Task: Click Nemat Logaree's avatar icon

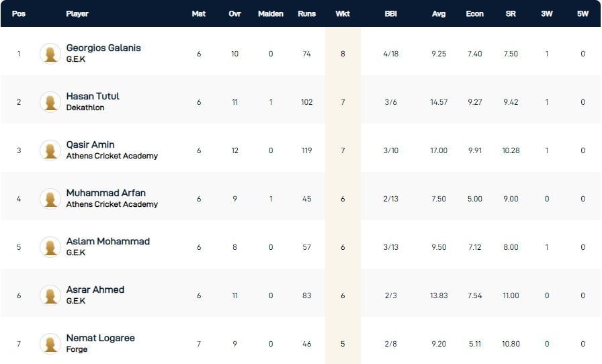Action: tap(50, 344)
